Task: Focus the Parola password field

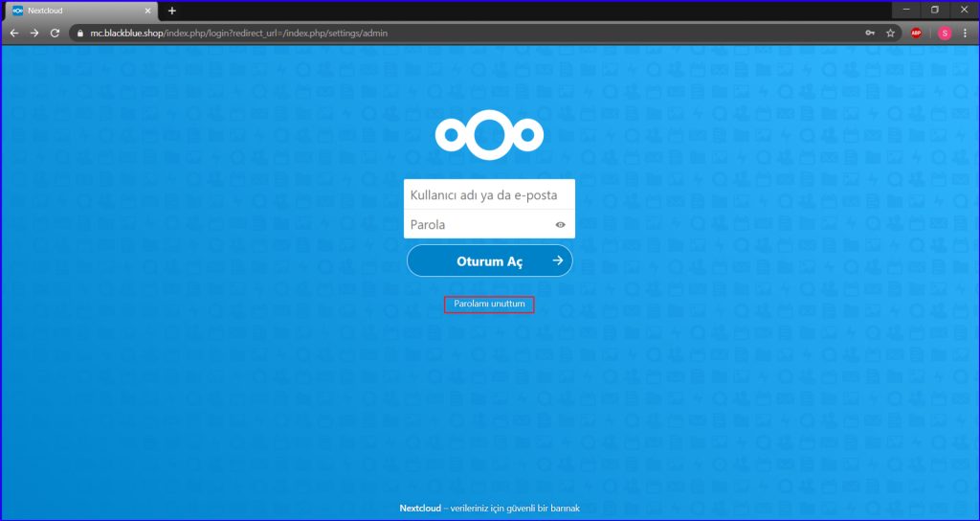Action: coord(489,224)
